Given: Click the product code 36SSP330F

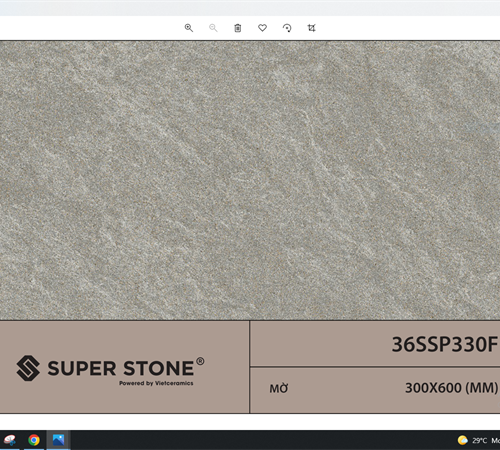Looking at the screenshot, I should click(444, 344).
